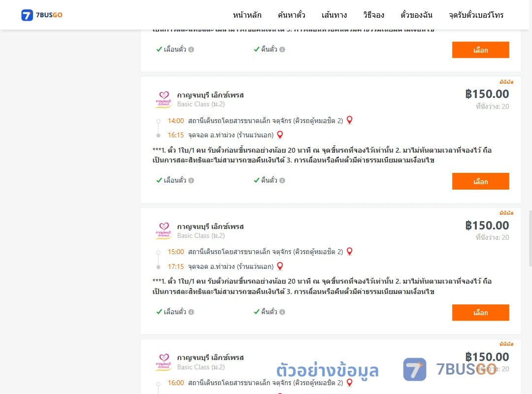Click คืนตั๋ว info icon in topmost card
The image size is (532, 394).
pyautogui.click(x=282, y=50)
